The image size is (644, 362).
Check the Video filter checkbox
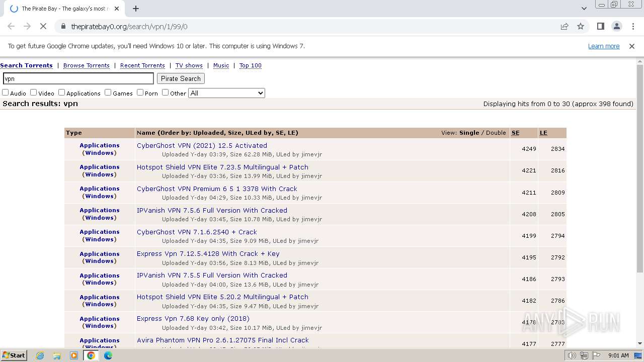pyautogui.click(x=34, y=93)
